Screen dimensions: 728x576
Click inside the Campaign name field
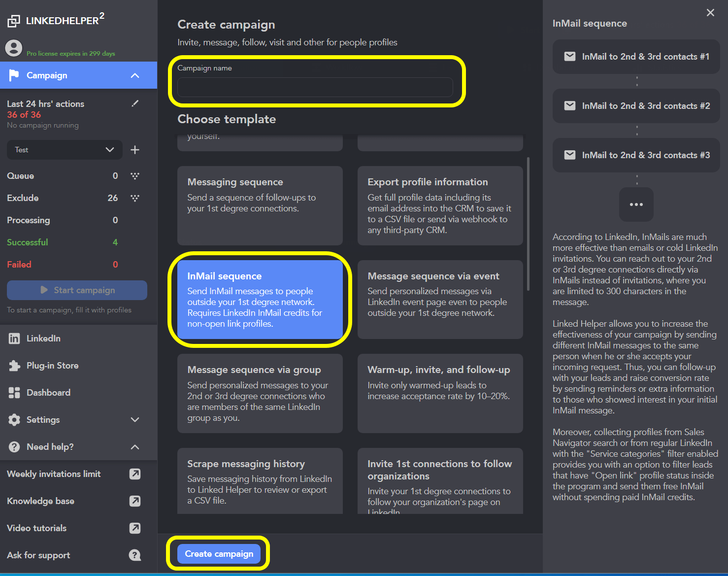click(315, 87)
